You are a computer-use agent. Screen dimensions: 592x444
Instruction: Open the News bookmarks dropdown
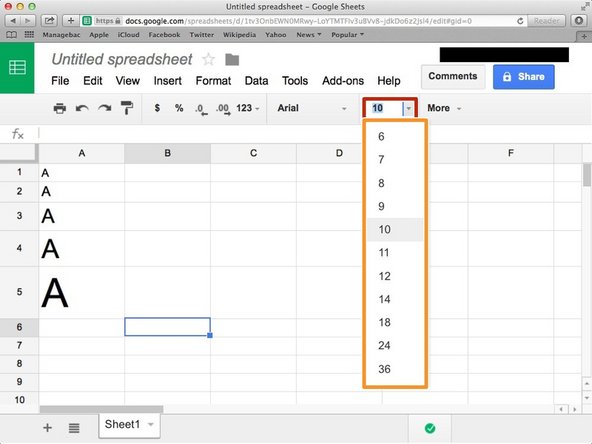pos(308,35)
